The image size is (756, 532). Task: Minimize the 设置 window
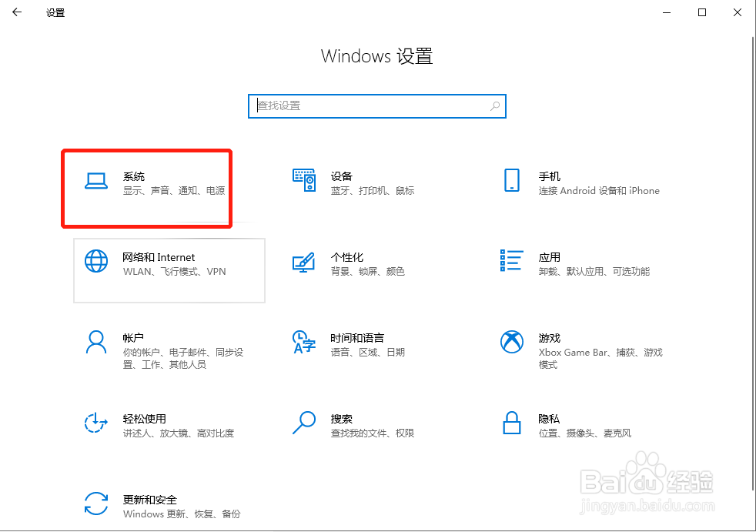(x=667, y=12)
